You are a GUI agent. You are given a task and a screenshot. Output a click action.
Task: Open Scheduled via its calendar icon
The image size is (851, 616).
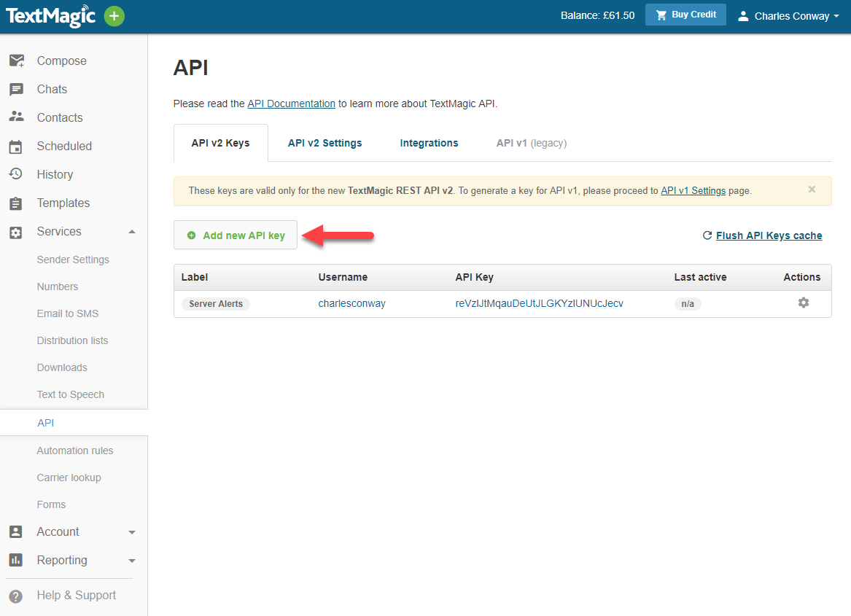click(16, 147)
